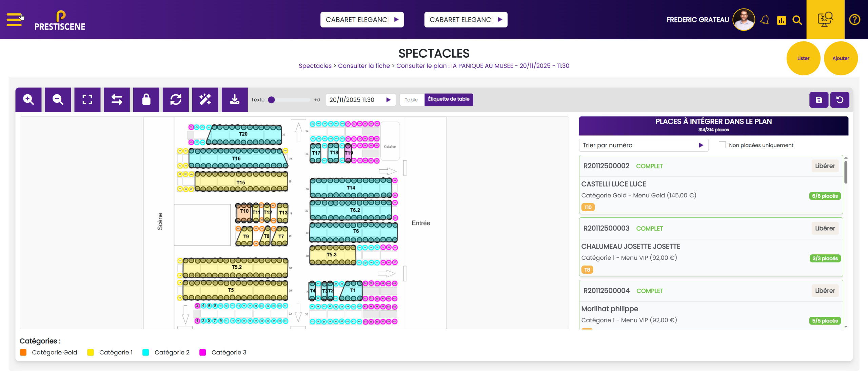868x391 pixels.
Task: Click the swap arrows toolbar icon
Action: [117, 100]
